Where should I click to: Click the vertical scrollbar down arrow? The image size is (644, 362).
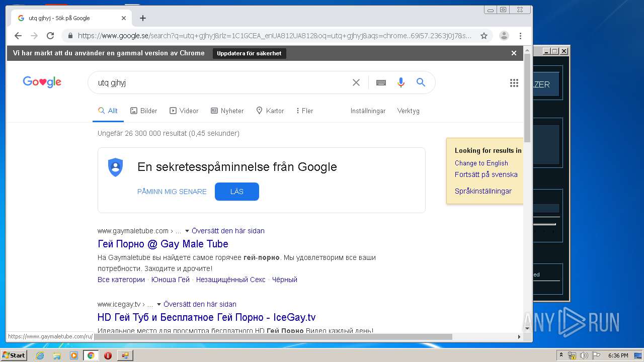coord(527,328)
